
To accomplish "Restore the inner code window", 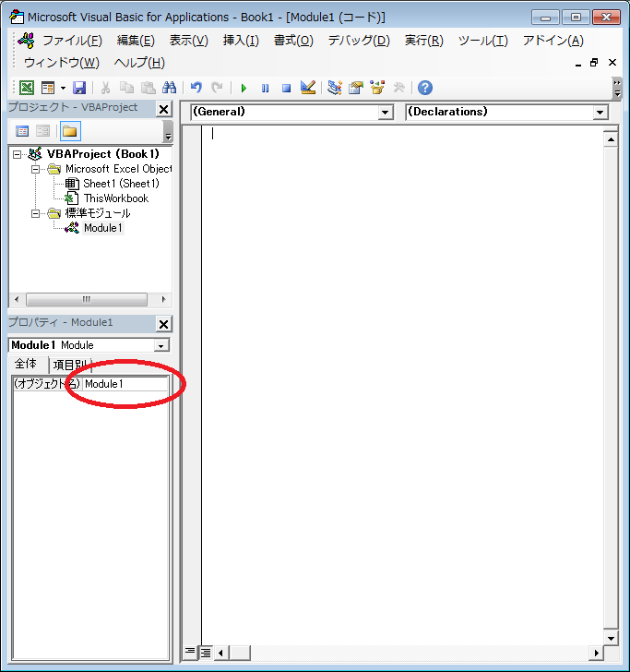I will point(594,63).
